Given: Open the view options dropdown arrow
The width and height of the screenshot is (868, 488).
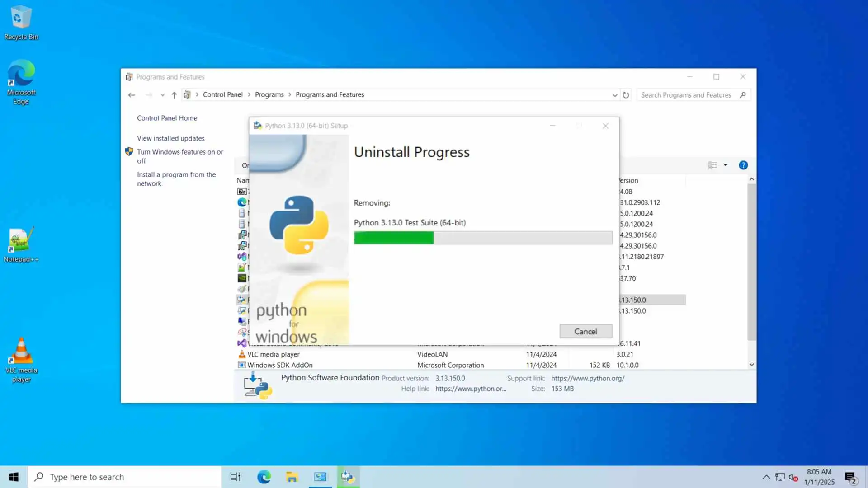Looking at the screenshot, I should pos(726,165).
